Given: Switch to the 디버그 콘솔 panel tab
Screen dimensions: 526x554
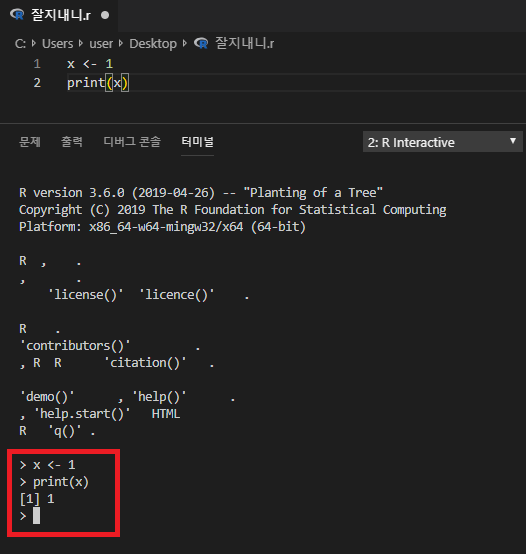Looking at the screenshot, I should pyautogui.click(x=132, y=142).
